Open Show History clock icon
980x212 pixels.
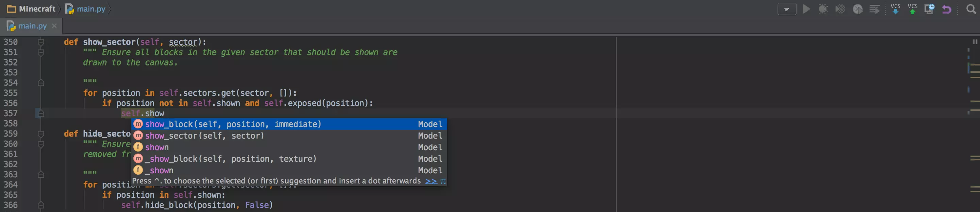(929, 9)
